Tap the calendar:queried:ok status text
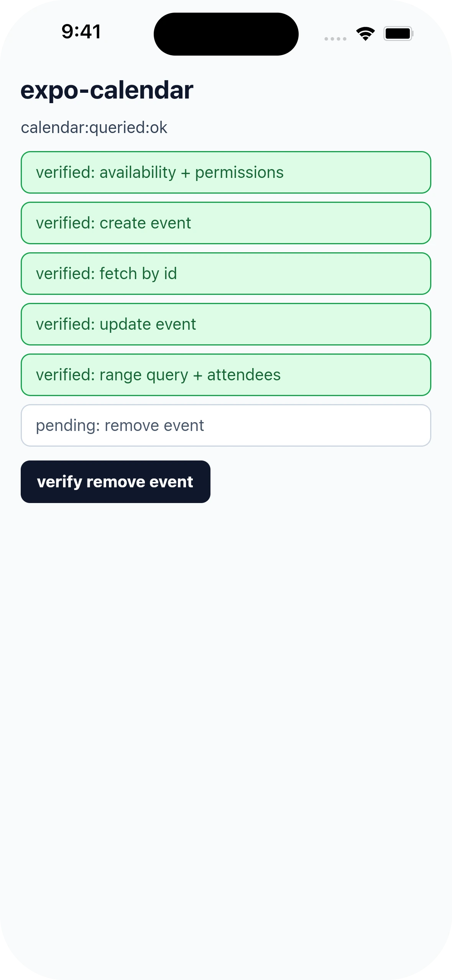 pos(94,128)
